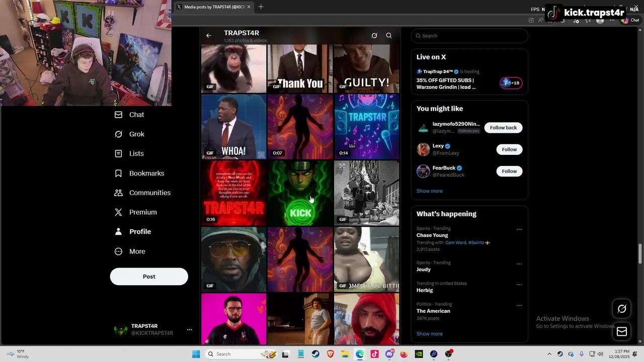644x362 pixels.
Task: Open the Thank You GIF thumbnail
Action: pyautogui.click(x=300, y=68)
